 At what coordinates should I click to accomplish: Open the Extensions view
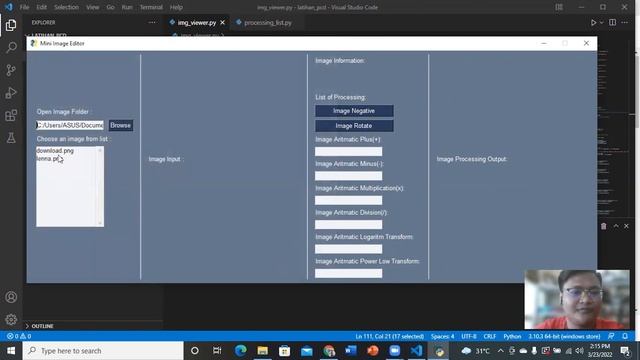click(x=11, y=116)
